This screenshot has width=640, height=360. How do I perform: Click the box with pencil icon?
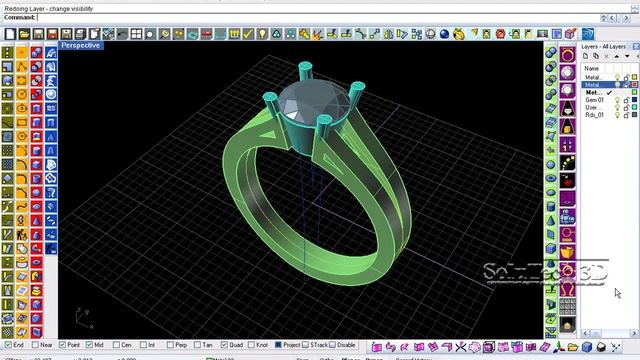coord(570,34)
